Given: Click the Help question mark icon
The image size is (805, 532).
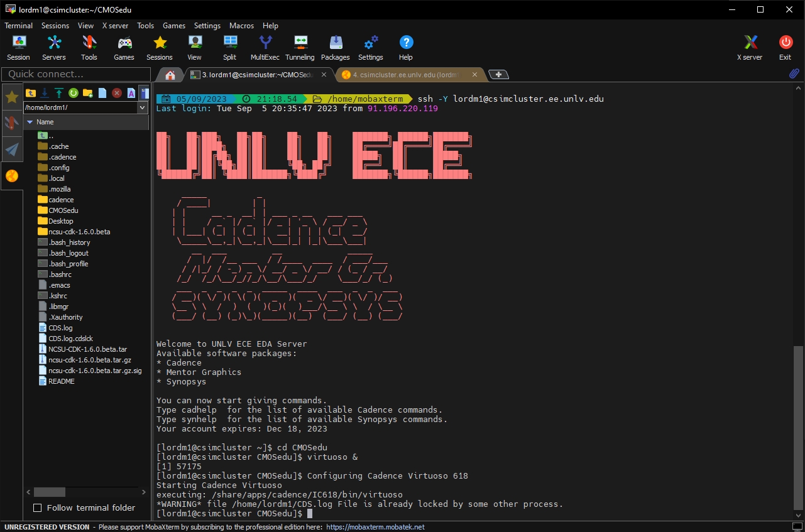Looking at the screenshot, I should [x=406, y=48].
